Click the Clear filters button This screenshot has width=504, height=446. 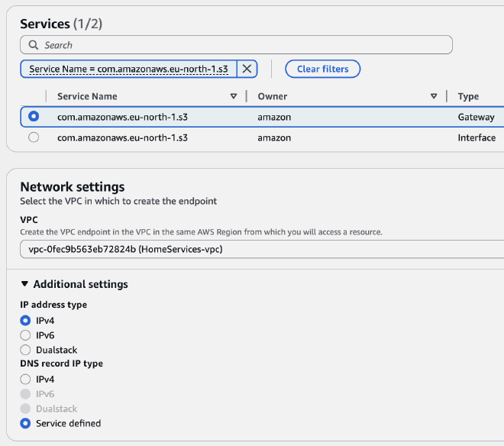[x=322, y=69]
